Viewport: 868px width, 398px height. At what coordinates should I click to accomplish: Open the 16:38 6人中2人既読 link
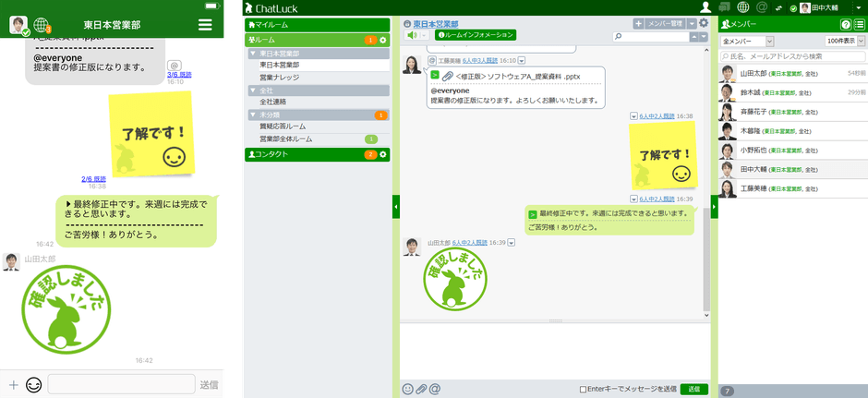(657, 116)
